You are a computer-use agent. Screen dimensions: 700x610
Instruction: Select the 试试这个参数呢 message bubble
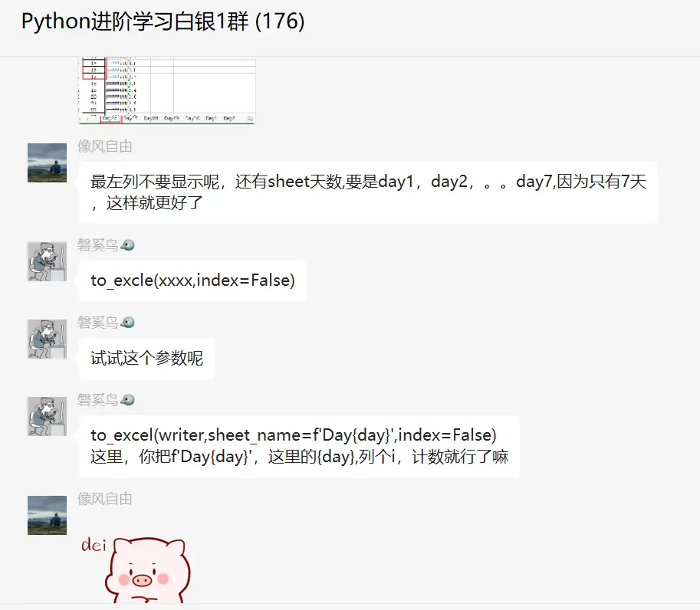click(x=146, y=359)
